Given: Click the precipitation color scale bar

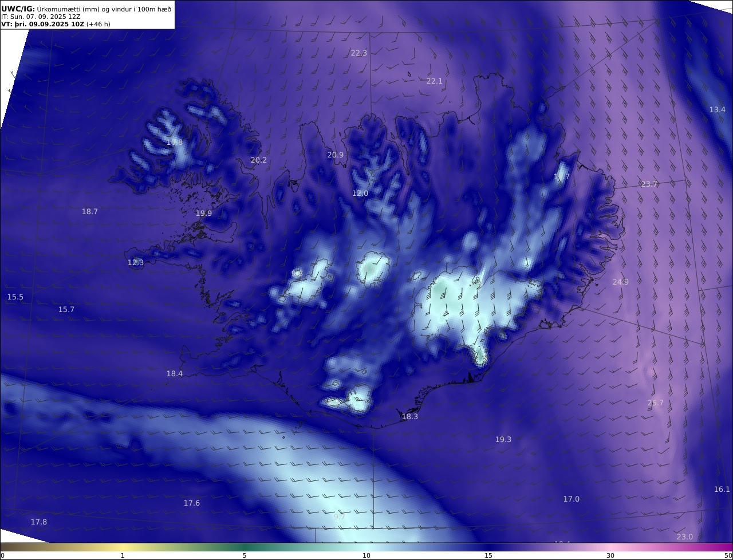Looking at the screenshot, I should tap(366, 547).
